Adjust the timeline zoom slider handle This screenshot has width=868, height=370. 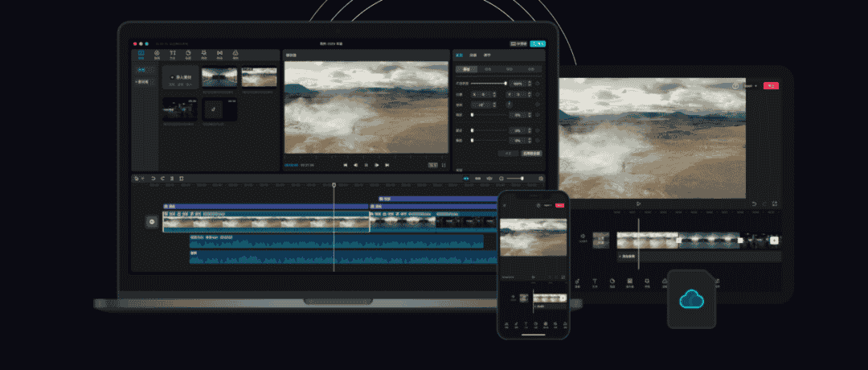tap(522, 179)
